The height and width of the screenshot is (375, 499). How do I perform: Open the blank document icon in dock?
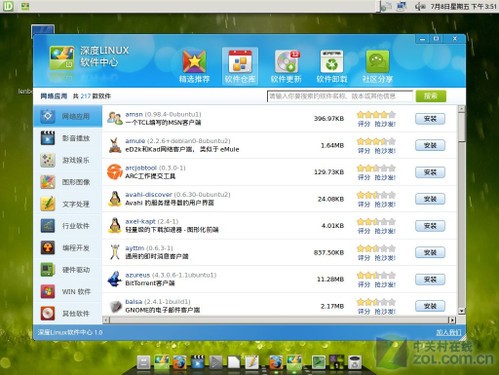pos(234,363)
